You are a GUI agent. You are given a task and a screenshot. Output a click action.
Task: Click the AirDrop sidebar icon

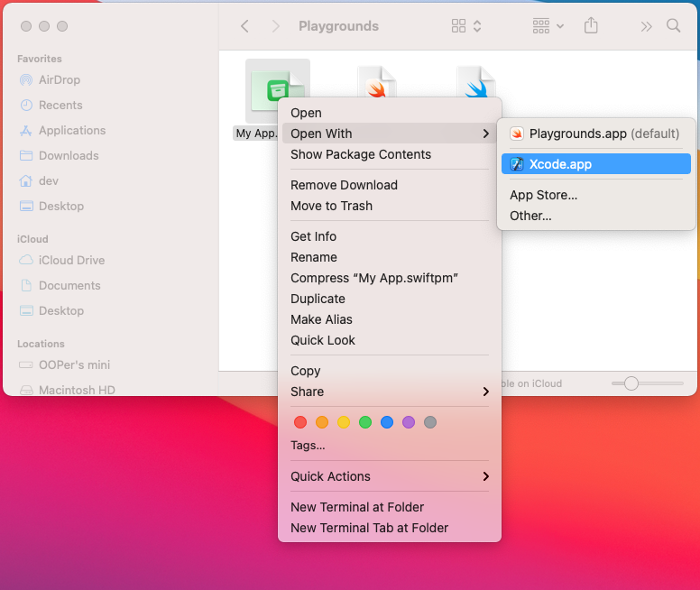tap(26, 80)
